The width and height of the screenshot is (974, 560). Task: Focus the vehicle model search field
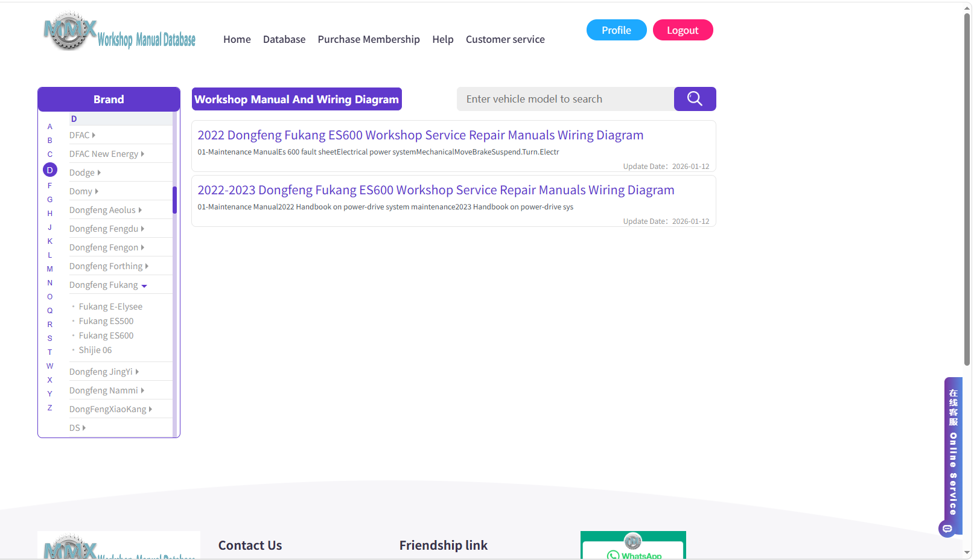(x=565, y=99)
